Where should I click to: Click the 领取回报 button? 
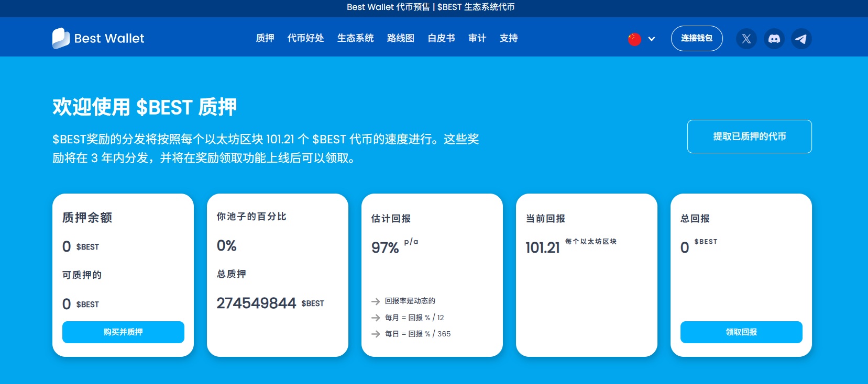741,332
